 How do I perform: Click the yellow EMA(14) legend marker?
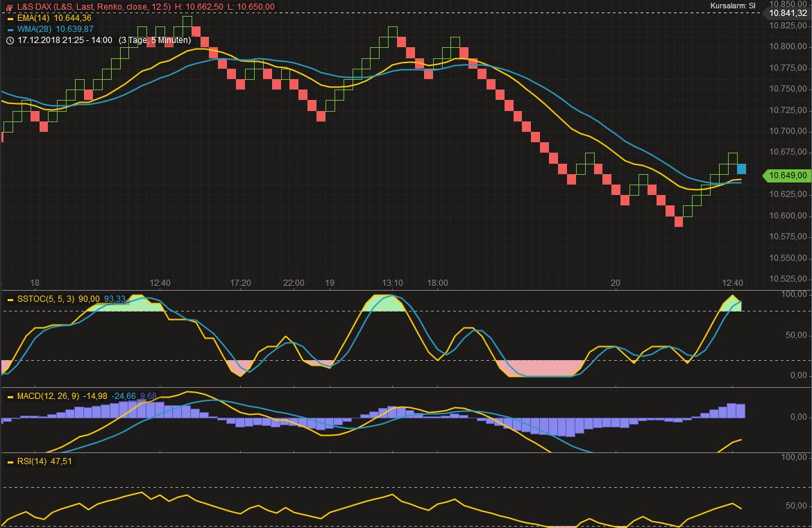click(10, 19)
